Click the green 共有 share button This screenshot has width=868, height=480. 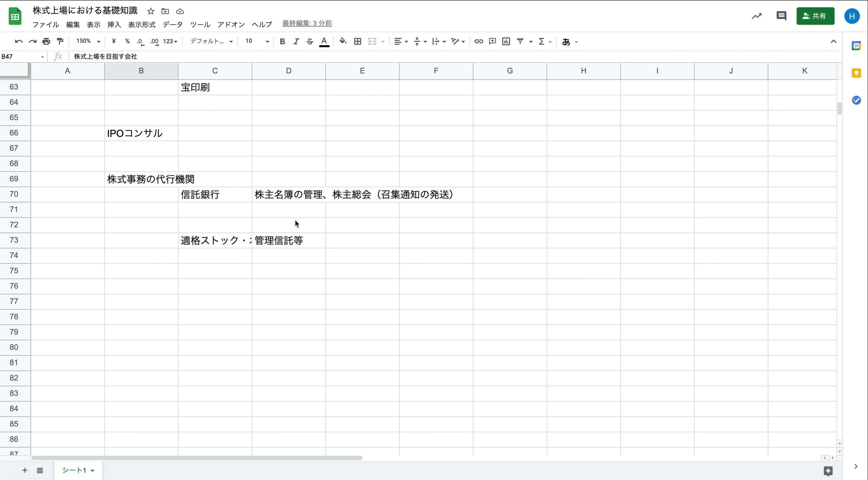pos(815,16)
